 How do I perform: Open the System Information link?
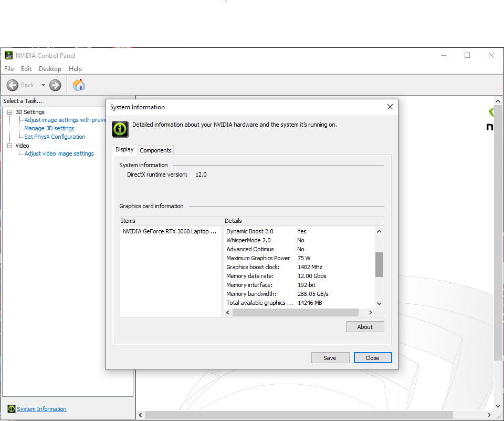coord(42,409)
